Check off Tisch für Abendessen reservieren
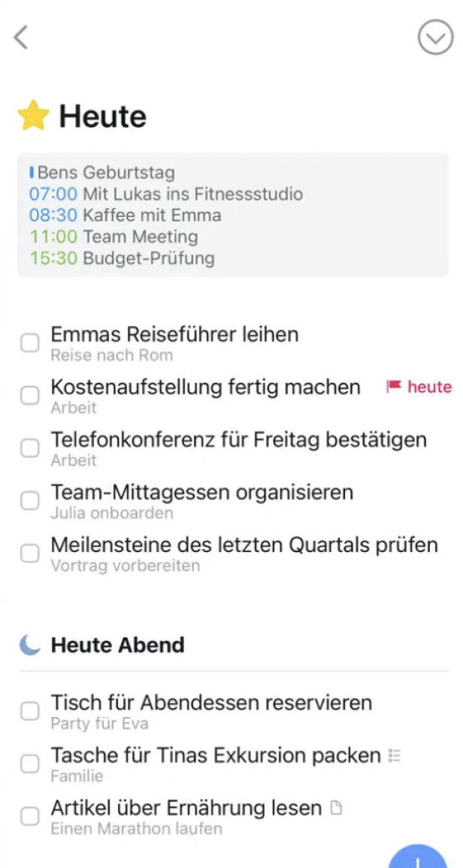Viewport: 463px width, 868px height. click(x=30, y=710)
